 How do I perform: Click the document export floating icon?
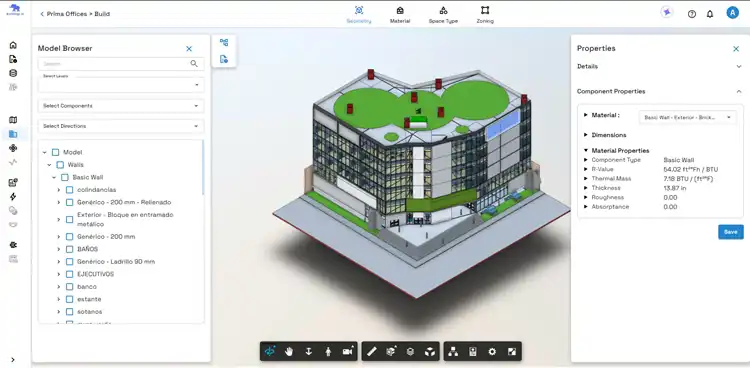[224, 59]
